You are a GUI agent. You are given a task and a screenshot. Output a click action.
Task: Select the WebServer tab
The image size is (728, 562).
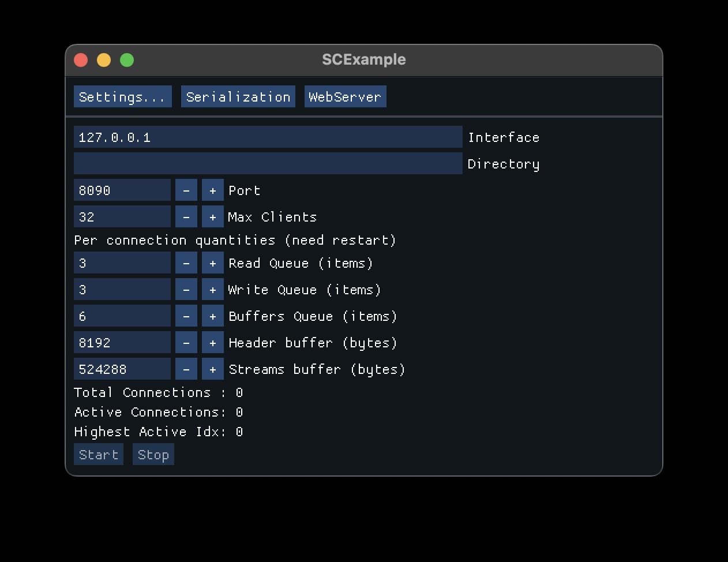345,97
